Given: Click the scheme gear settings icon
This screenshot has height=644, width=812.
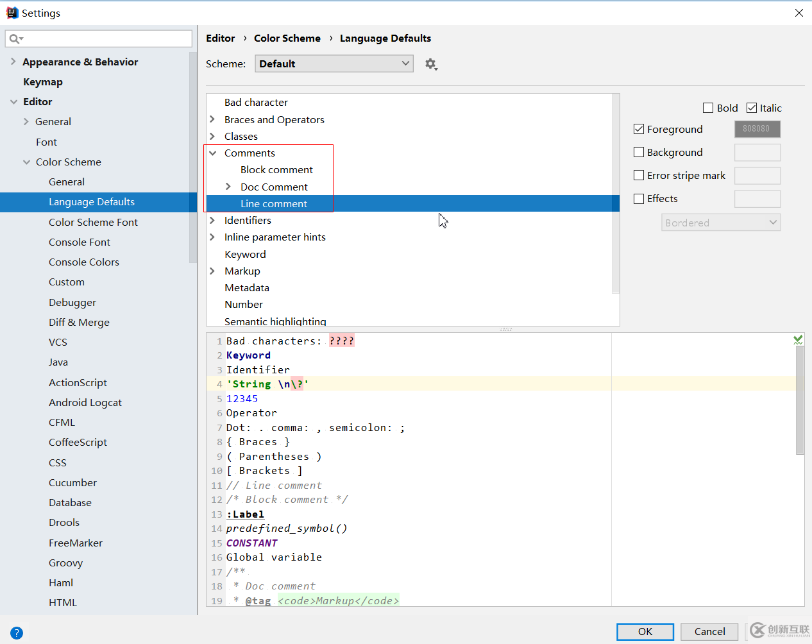Looking at the screenshot, I should click(x=430, y=64).
